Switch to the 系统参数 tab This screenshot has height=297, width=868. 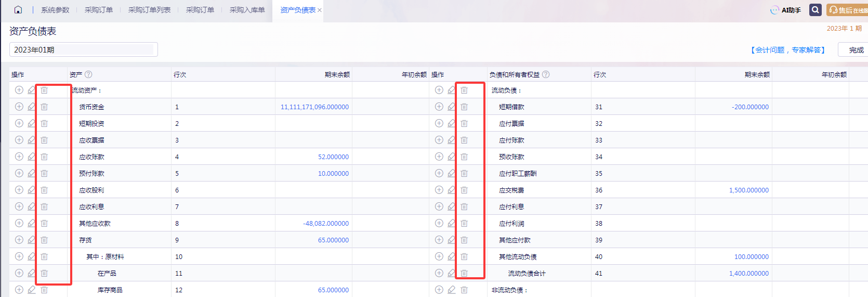(55, 10)
